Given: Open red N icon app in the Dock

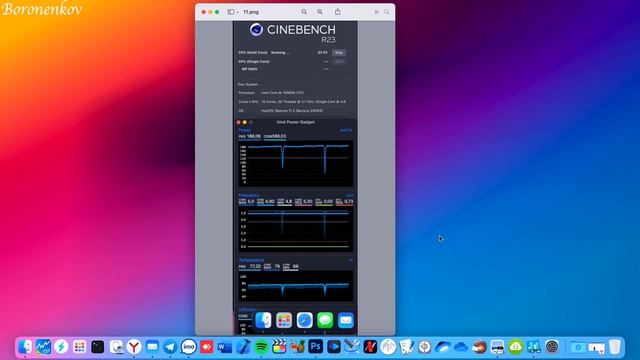Looking at the screenshot, I should tap(370, 347).
